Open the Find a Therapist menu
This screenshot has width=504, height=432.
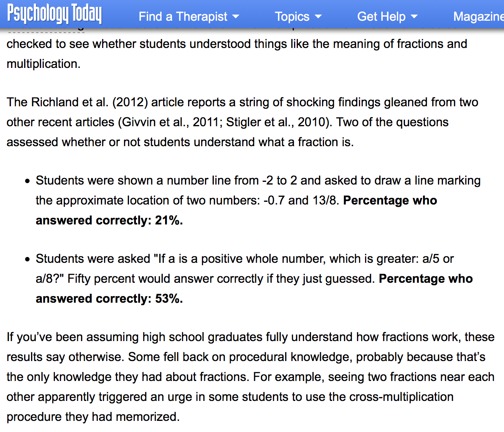(183, 16)
